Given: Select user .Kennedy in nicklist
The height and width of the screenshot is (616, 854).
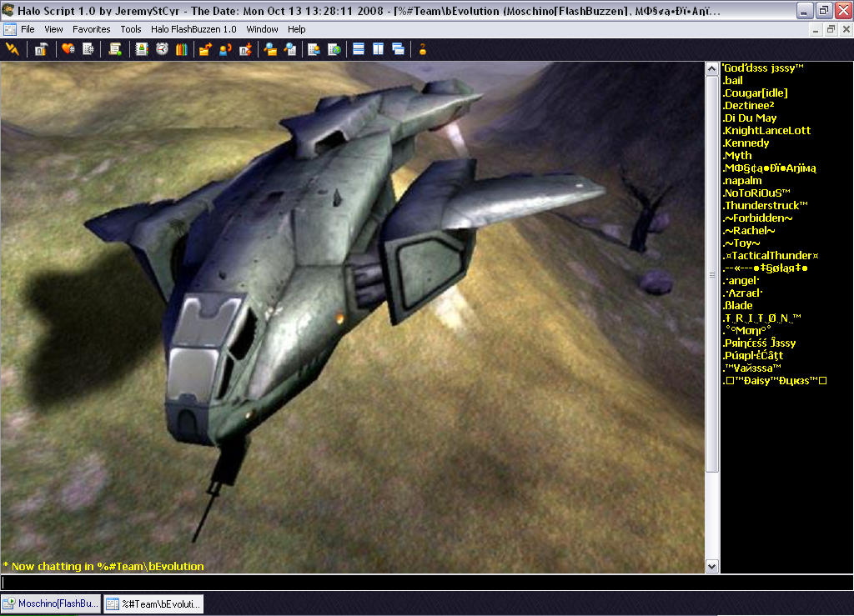Looking at the screenshot, I should click(746, 143).
